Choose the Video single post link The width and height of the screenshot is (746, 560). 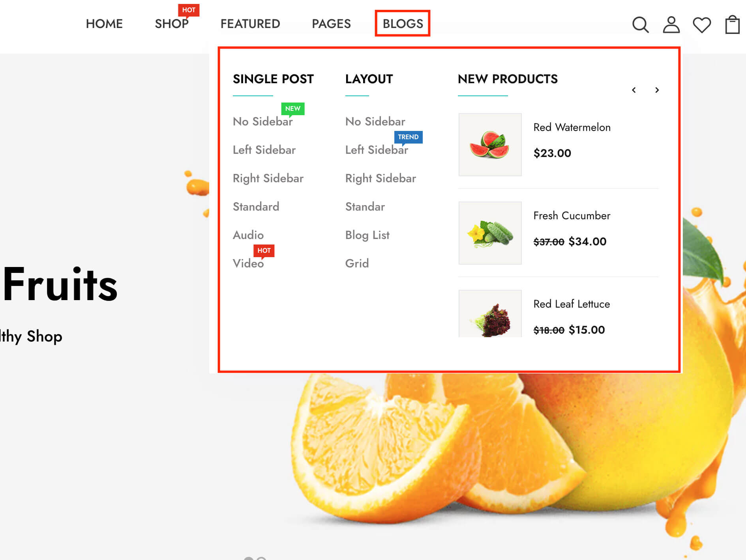coord(248,263)
